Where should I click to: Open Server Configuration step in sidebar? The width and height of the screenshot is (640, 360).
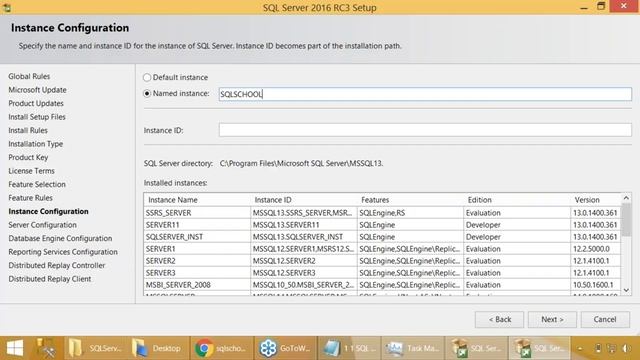point(42,224)
